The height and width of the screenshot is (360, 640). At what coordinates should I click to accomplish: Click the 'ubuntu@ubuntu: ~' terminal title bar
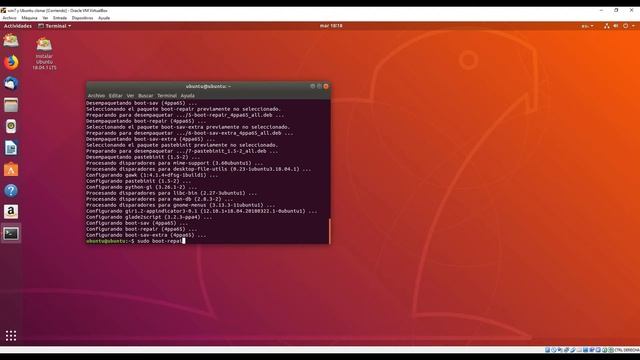click(x=208, y=86)
